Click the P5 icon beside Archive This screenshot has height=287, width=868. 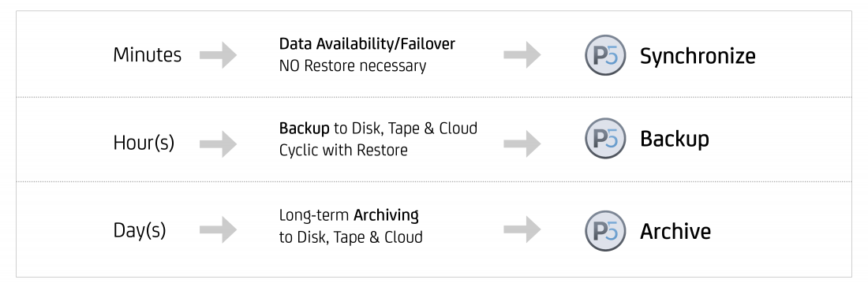[x=605, y=230]
